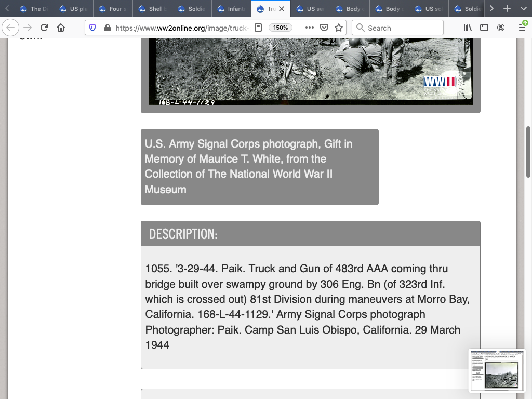The width and height of the screenshot is (532, 399).
Task: Click the vertical scrollbar thumb
Action: (528, 152)
